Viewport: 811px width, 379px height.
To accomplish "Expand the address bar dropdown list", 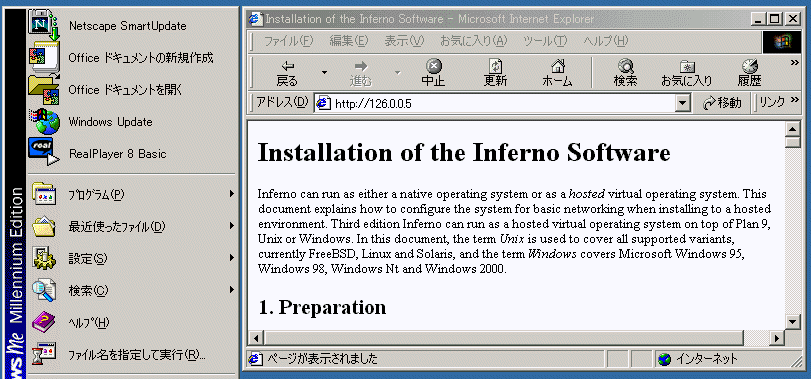I will click(683, 103).
